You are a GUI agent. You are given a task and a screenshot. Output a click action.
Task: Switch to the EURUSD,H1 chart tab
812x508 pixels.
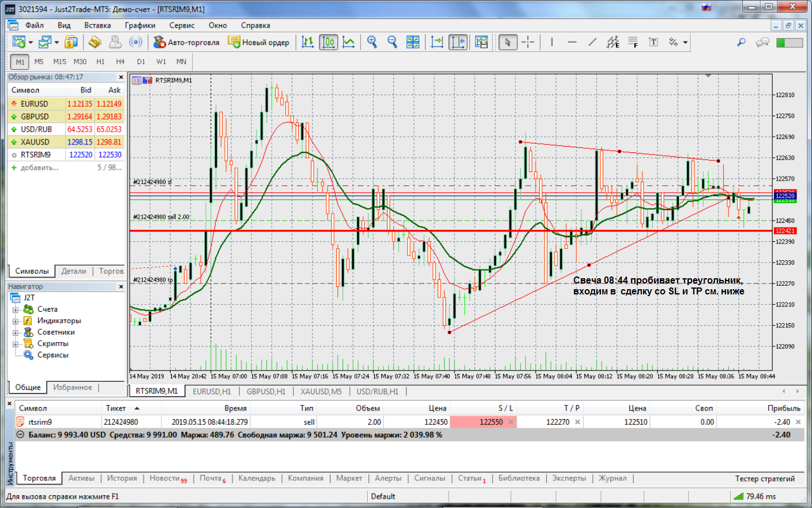pyautogui.click(x=212, y=391)
